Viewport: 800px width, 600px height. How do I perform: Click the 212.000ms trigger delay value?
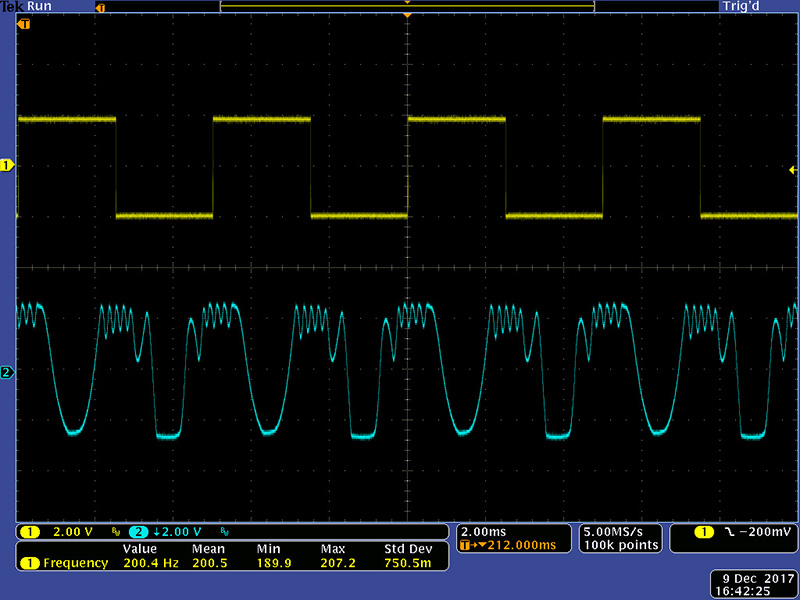point(520,545)
